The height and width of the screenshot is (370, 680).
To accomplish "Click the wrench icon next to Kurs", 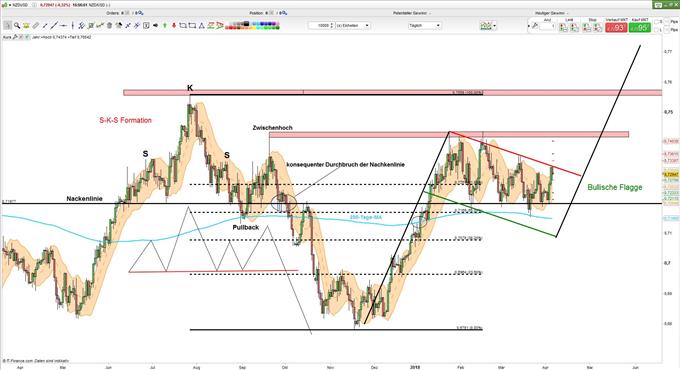I will [x=15, y=37].
